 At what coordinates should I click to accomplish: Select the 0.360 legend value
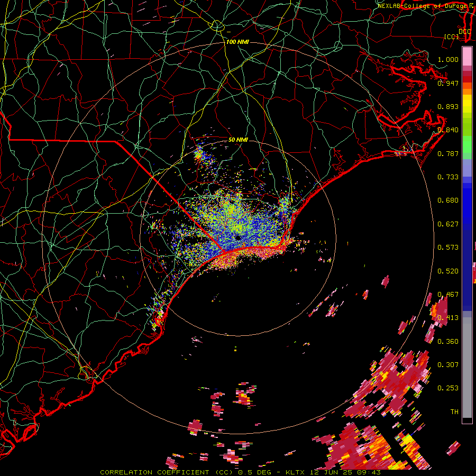tap(448, 342)
